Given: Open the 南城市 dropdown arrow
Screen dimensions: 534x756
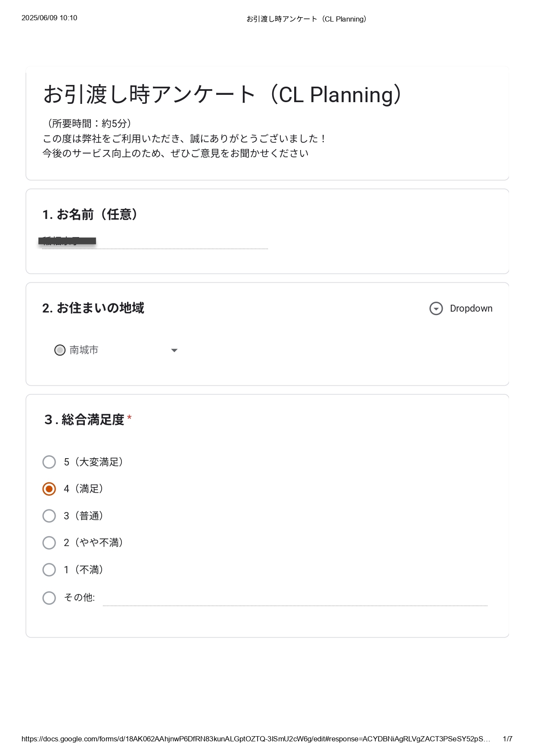Looking at the screenshot, I should pos(174,350).
